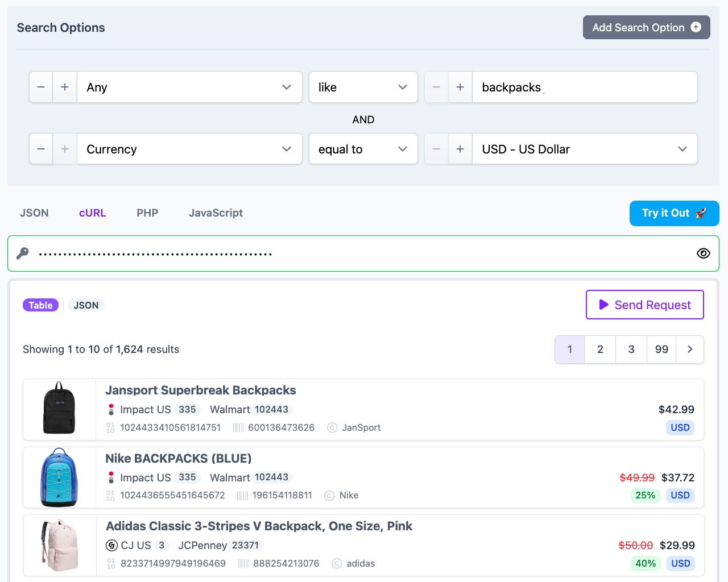
Task: Click the 40% discount badge
Action: (646, 563)
